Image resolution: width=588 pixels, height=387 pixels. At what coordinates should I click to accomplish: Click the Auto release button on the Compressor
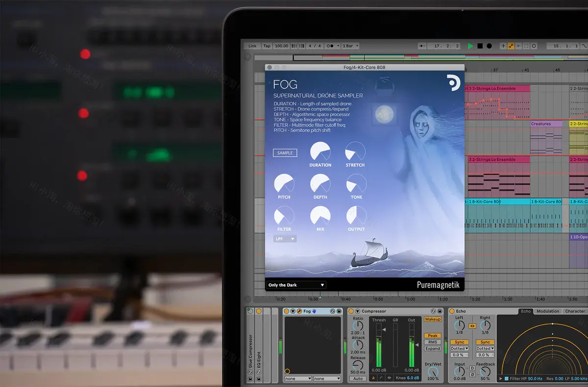[358, 379]
